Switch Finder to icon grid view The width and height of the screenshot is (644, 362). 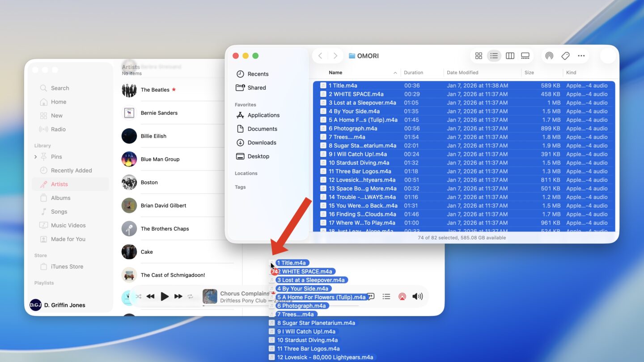click(x=479, y=55)
